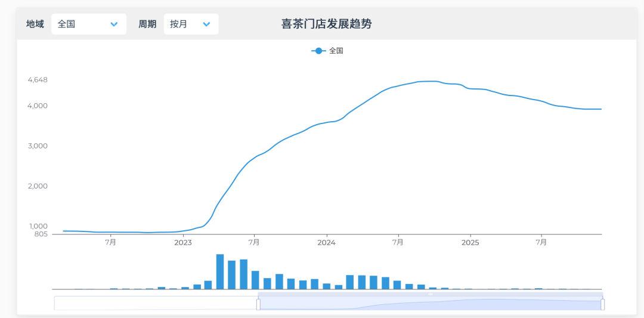The height and width of the screenshot is (318, 644).
Task: Click the 周期 label text
Action: tap(147, 24)
